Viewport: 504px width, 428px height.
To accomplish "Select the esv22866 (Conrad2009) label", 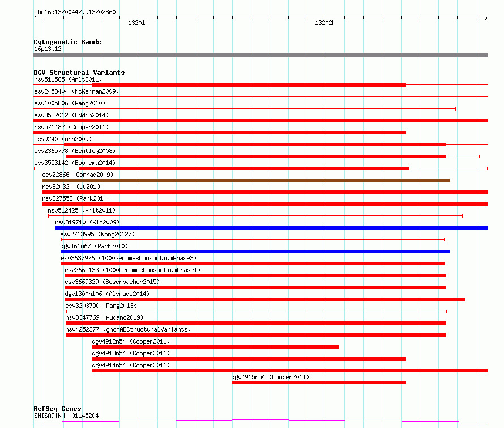I will pos(78,175).
